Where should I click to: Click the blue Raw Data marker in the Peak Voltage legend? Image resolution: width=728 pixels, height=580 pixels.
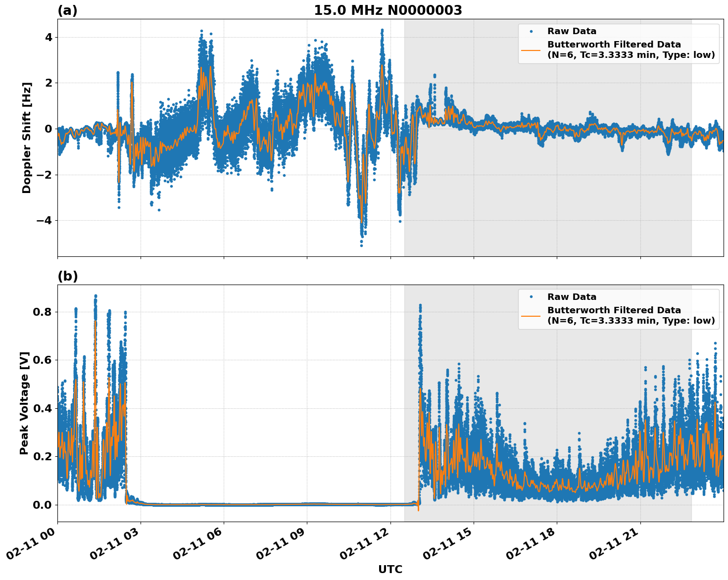pos(531,297)
